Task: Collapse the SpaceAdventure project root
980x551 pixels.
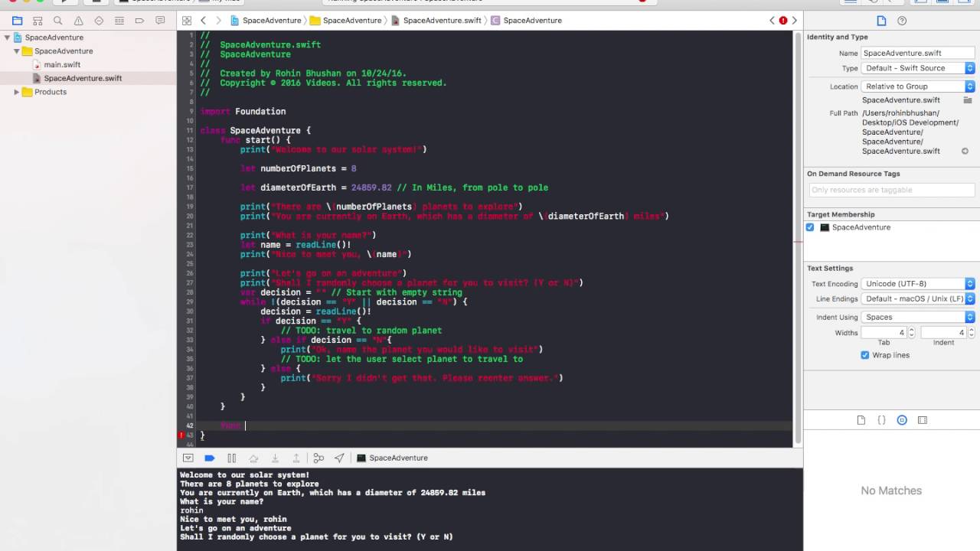Action: (x=8, y=37)
